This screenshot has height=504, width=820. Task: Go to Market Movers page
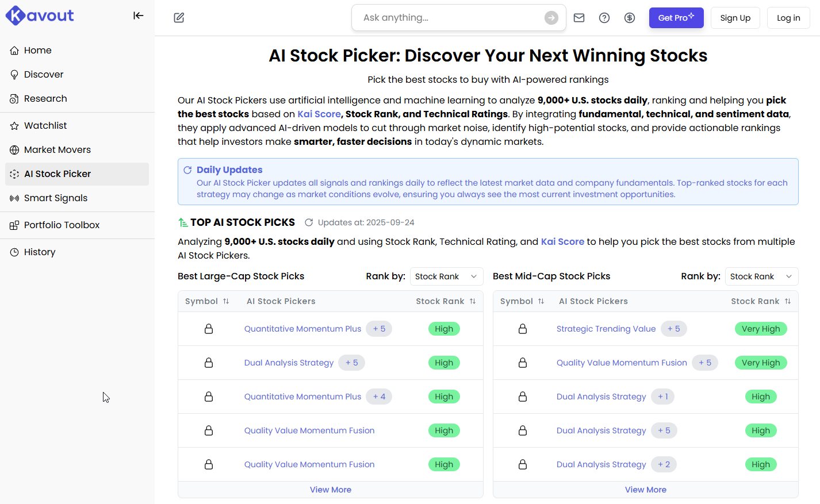click(58, 150)
